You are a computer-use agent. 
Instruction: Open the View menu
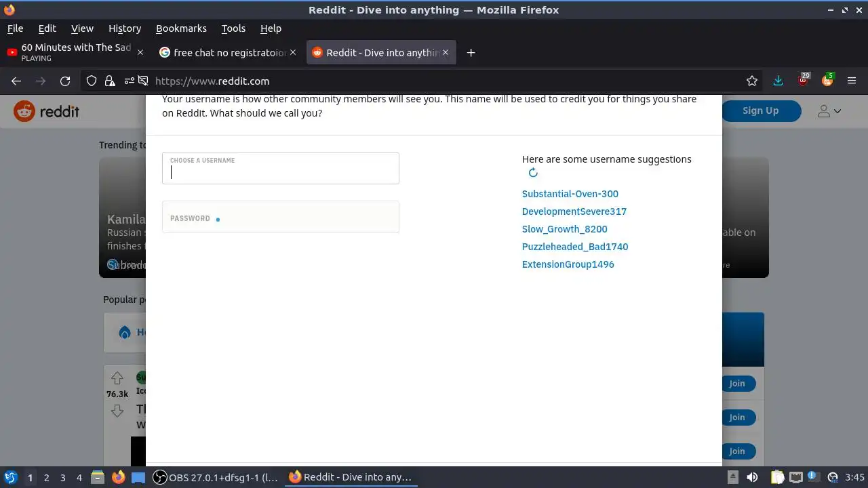pyautogui.click(x=82, y=28)
